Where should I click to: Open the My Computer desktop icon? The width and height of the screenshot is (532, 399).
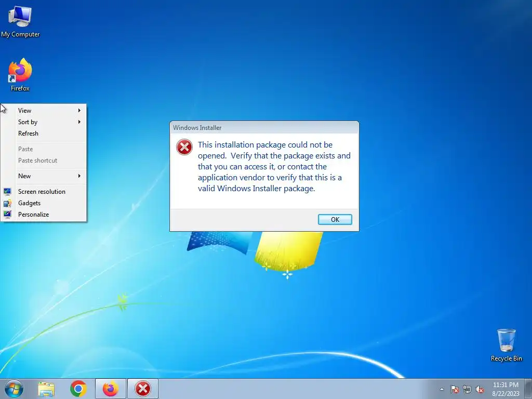20,21
